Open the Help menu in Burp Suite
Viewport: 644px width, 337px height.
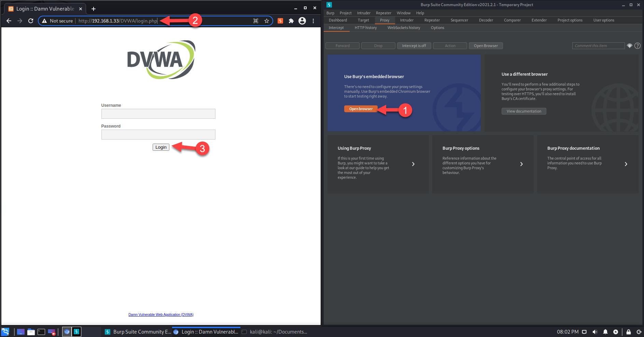(x=420, y=13)
